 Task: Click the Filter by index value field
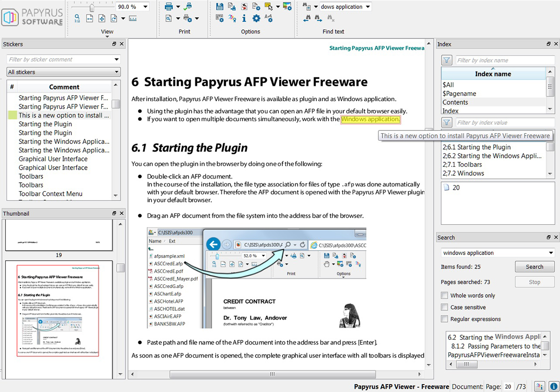[504, 123]
